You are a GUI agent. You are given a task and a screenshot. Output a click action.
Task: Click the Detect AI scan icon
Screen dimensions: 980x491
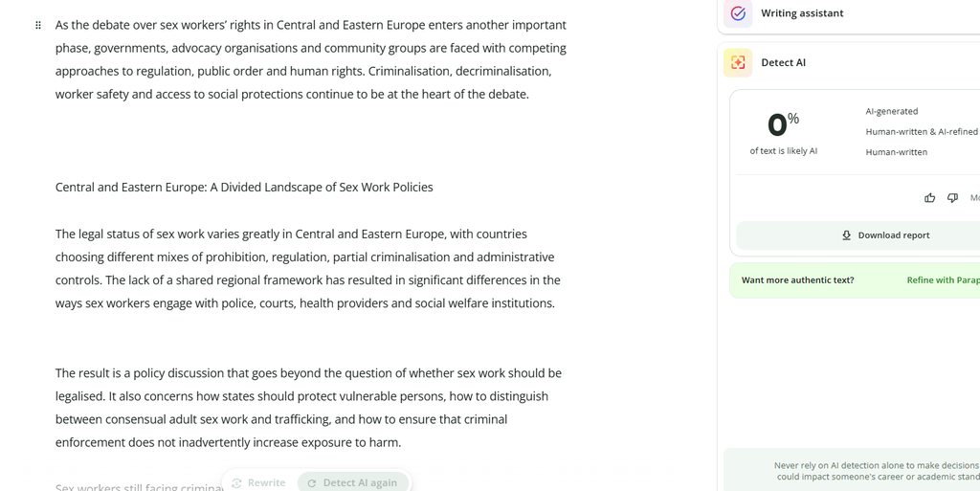coord(738,62)
